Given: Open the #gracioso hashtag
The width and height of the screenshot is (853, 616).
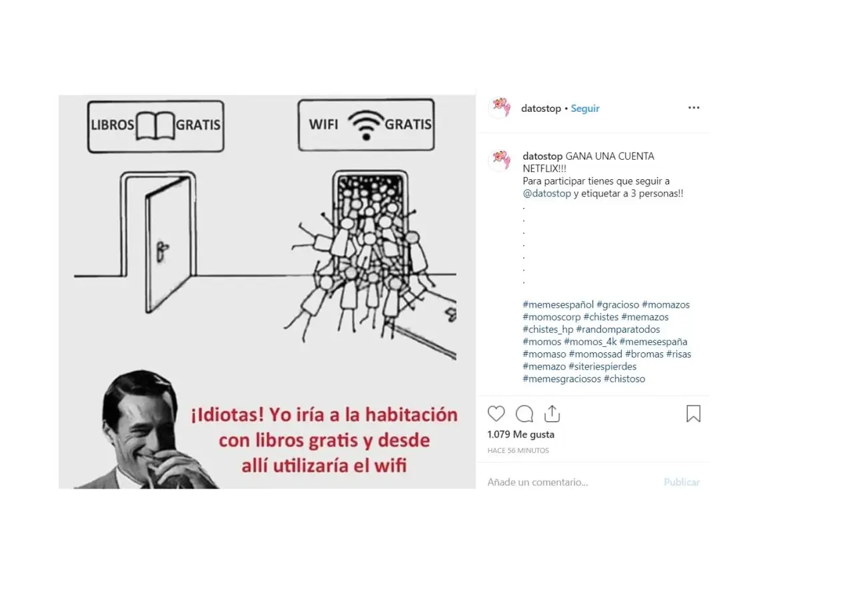Looking at the screenshot, I should pos(618,305).
